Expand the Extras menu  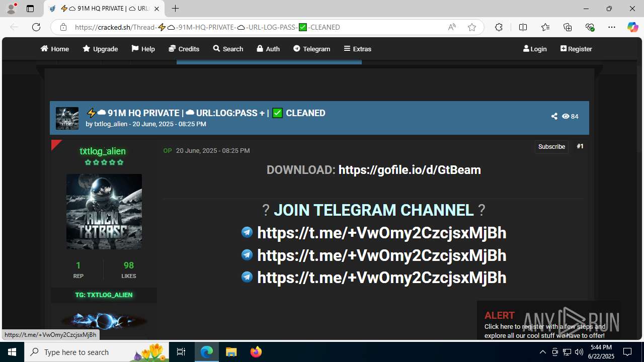coord(357,49)
